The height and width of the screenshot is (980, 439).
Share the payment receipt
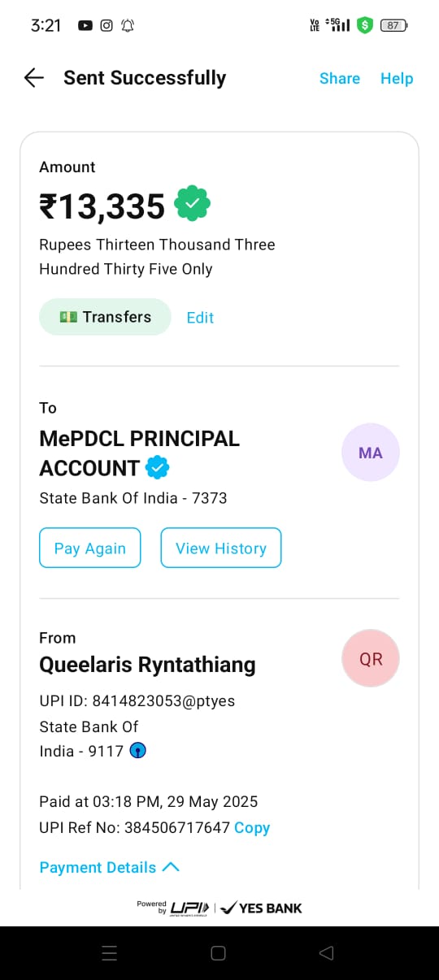[340, 78]
